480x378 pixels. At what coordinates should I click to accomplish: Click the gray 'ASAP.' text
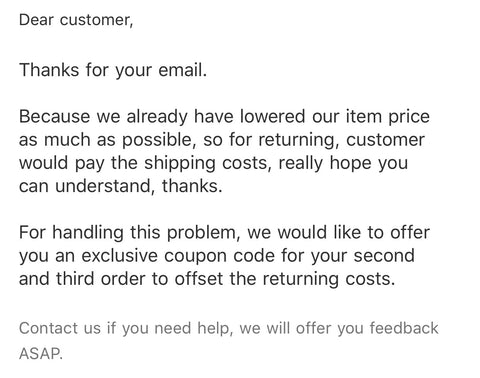coord(41,353)
